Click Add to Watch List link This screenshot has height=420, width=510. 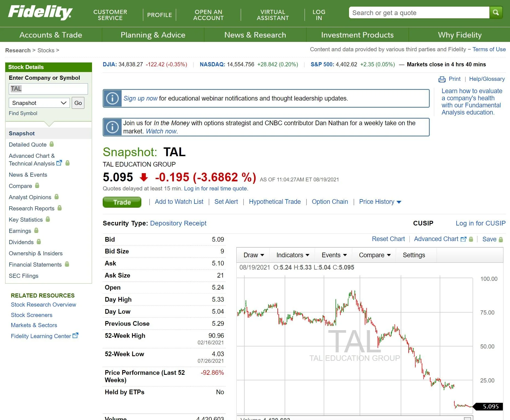pyautogui.click(x=179, y=202)
